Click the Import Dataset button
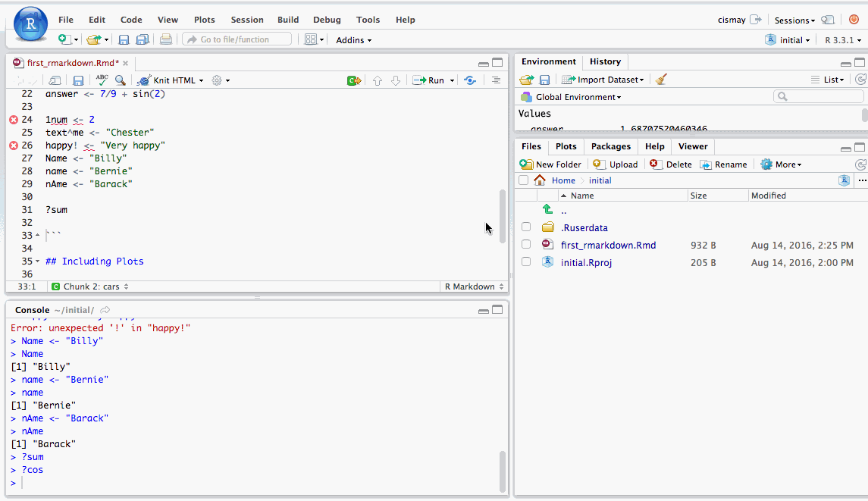The image size is (868, 501). click(x=603, y=80)
